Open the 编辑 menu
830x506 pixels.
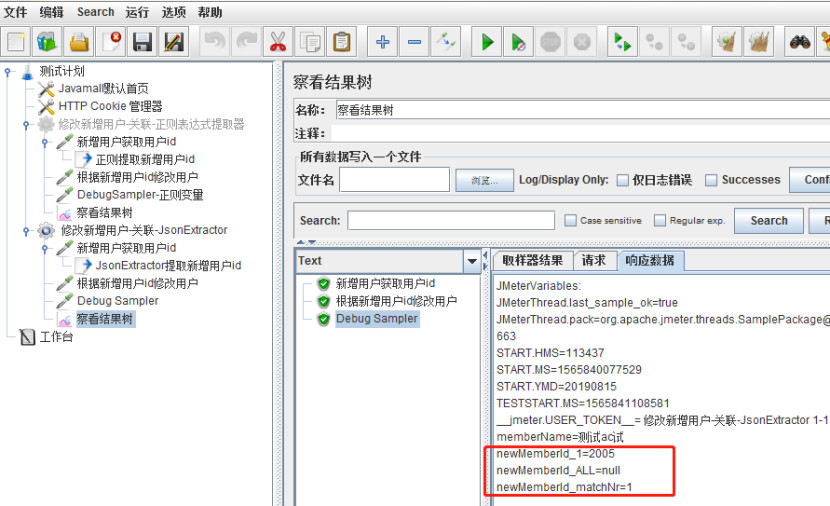point(51,12)
